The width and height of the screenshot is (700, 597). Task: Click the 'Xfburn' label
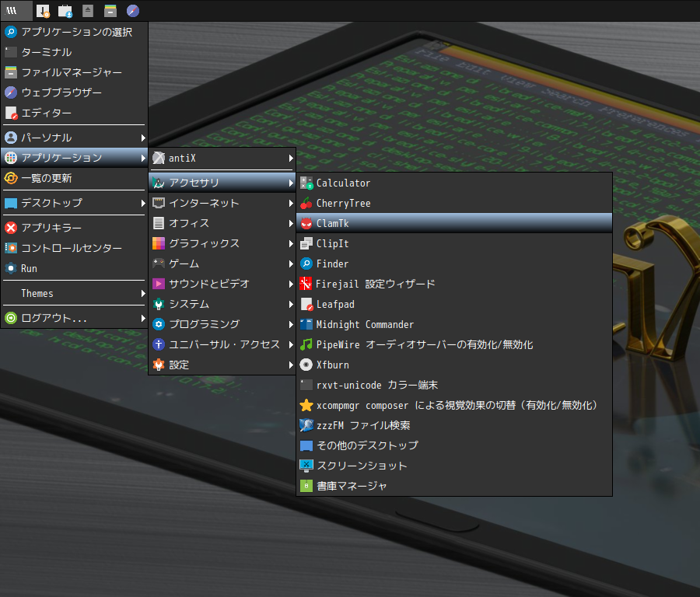[333, 365]
